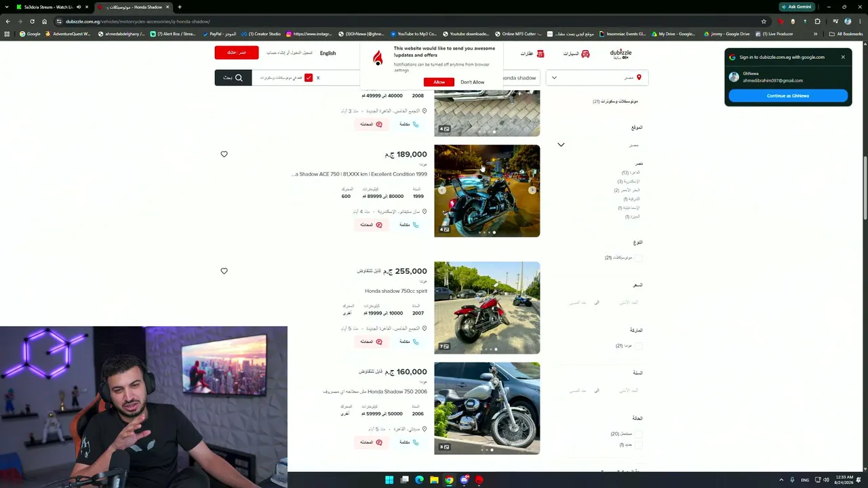The width and height of the screenshot is (868, 488).
Task: Call seller of 255,000 Honda shadow listing
Action: pyautogui.click(x=409, y=342)
